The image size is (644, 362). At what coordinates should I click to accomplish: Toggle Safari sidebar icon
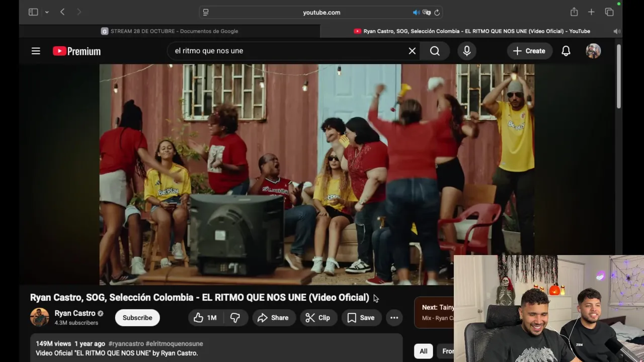(x=33, y=12)
